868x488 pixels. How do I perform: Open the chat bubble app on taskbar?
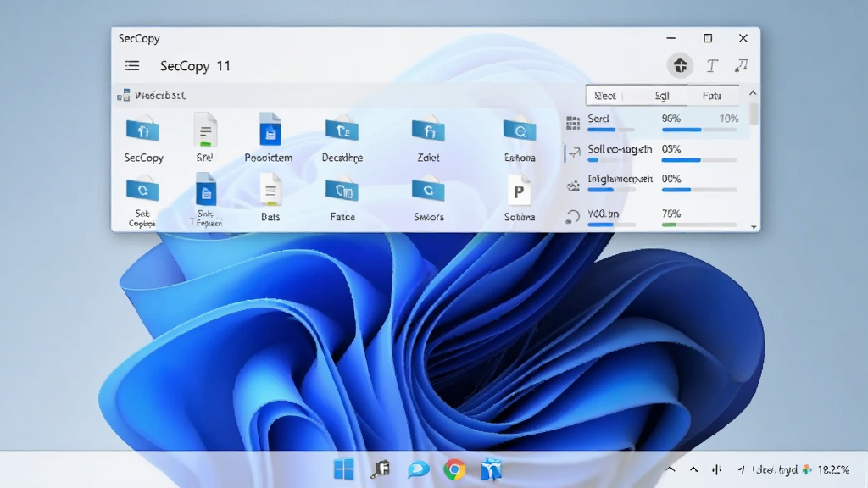(x=418, y=469)
